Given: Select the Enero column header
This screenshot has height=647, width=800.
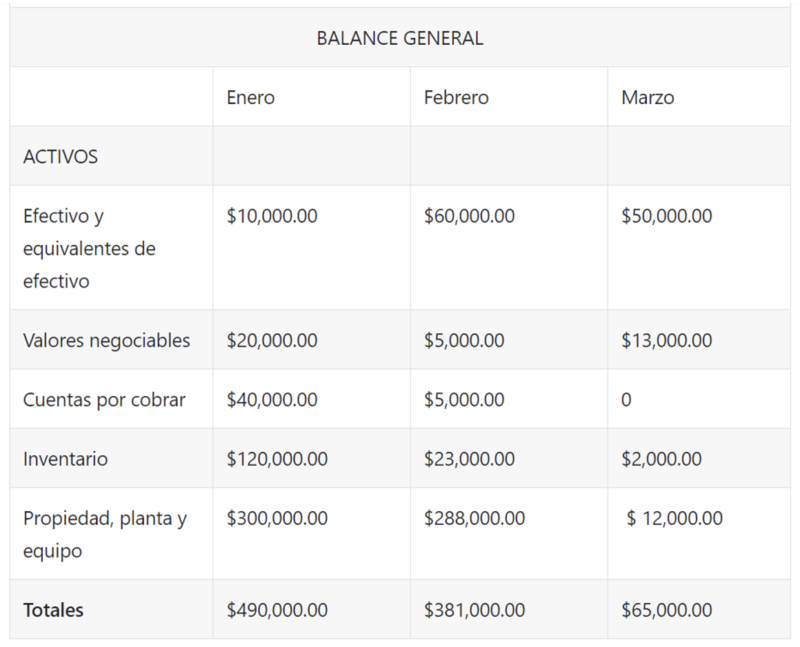Looking at the screenshot, I should pos(250,98).
